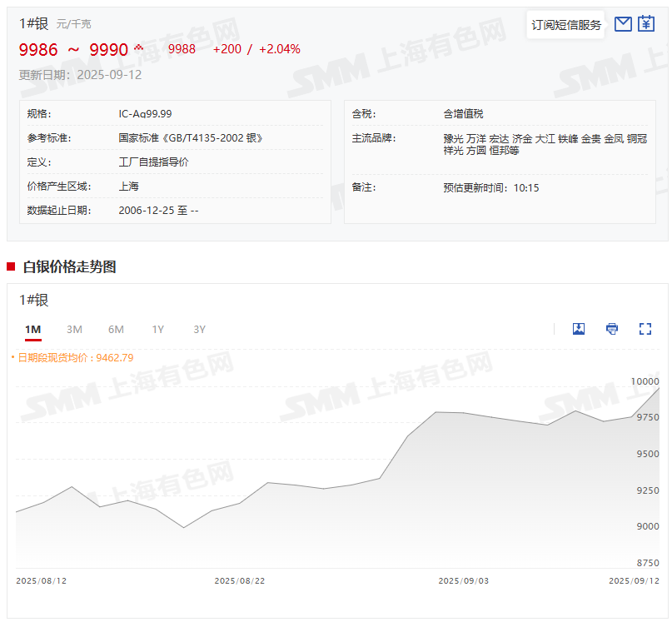
Task: Click the 订阅短信服务 button
Action: pyautogui.click(x=566, y=25)
